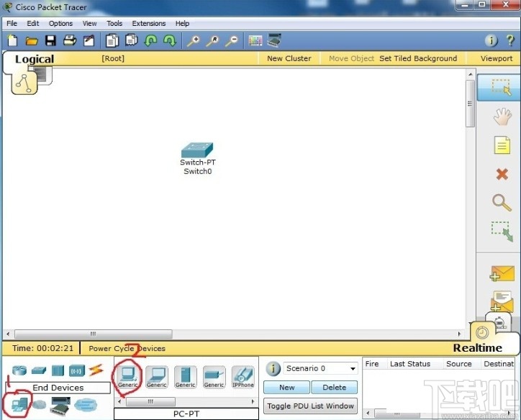
Task: Pick the Generic laptop device
Action: point(157,377)
